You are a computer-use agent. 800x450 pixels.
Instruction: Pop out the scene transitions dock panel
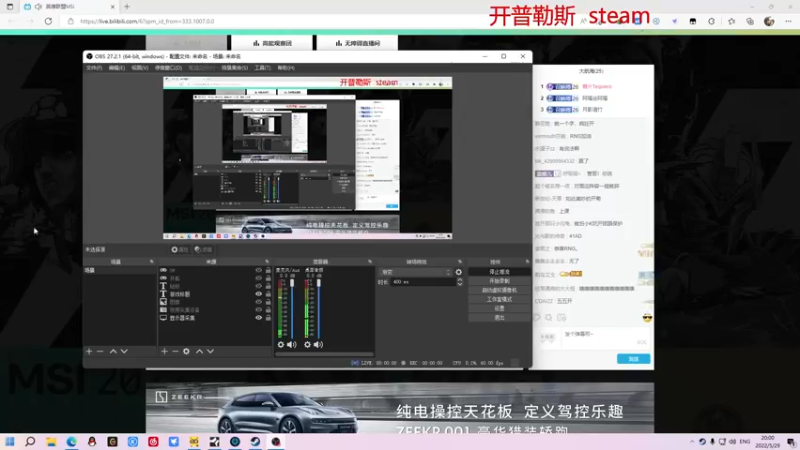[460, 262]
